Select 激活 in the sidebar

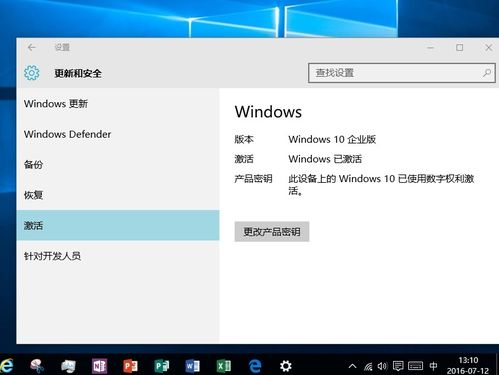tap(118, 225)
